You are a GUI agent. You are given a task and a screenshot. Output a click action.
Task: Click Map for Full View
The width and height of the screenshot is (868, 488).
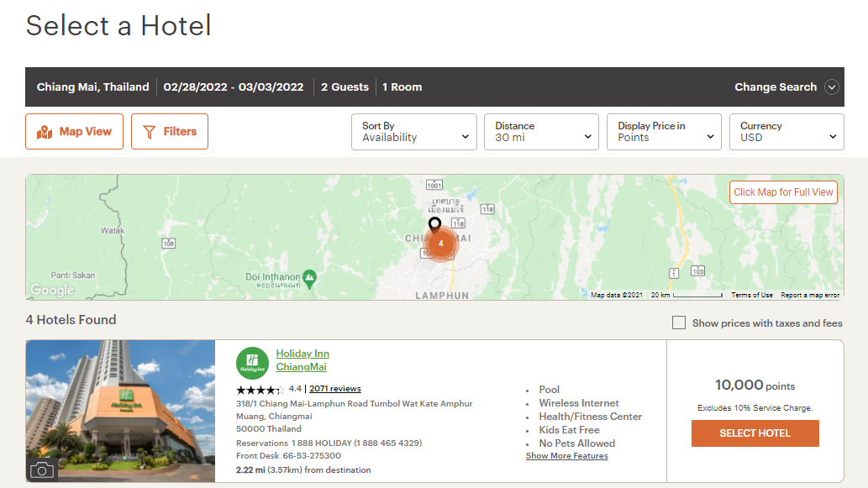tap(782, 192)
